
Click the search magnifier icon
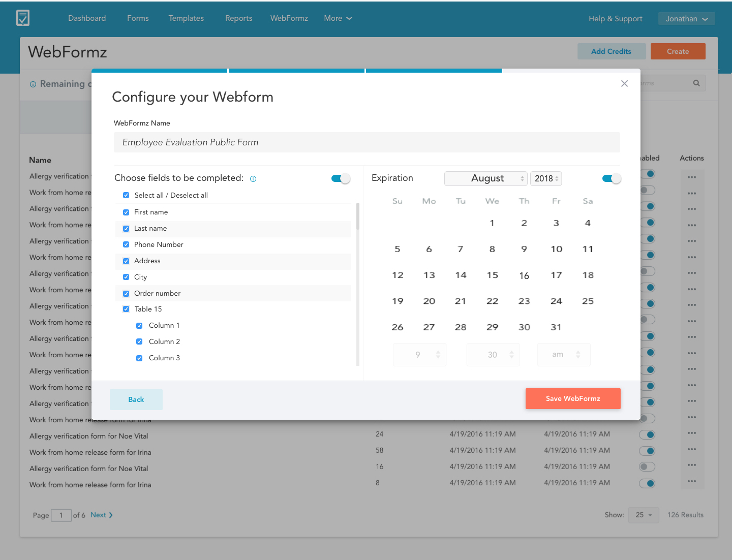click(696, 83)
